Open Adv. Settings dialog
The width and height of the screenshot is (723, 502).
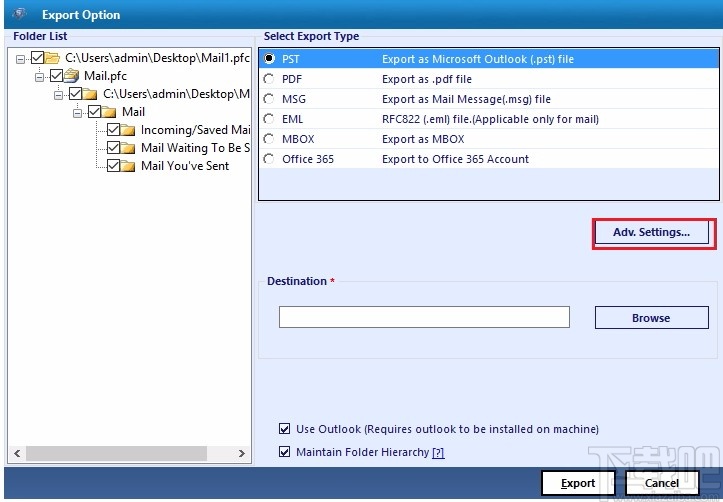pos(652,232)
